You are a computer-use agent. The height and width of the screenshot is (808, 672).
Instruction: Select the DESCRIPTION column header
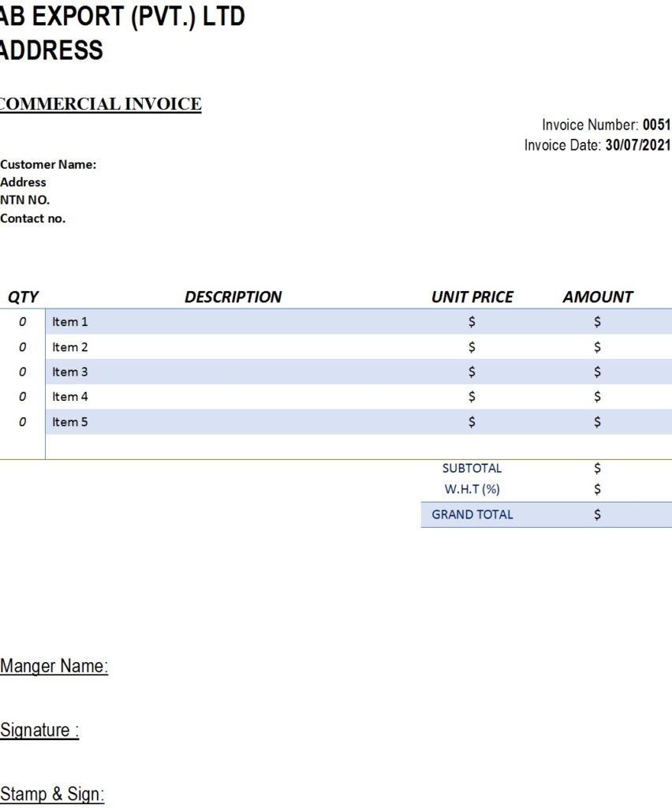tap(233, 297)
